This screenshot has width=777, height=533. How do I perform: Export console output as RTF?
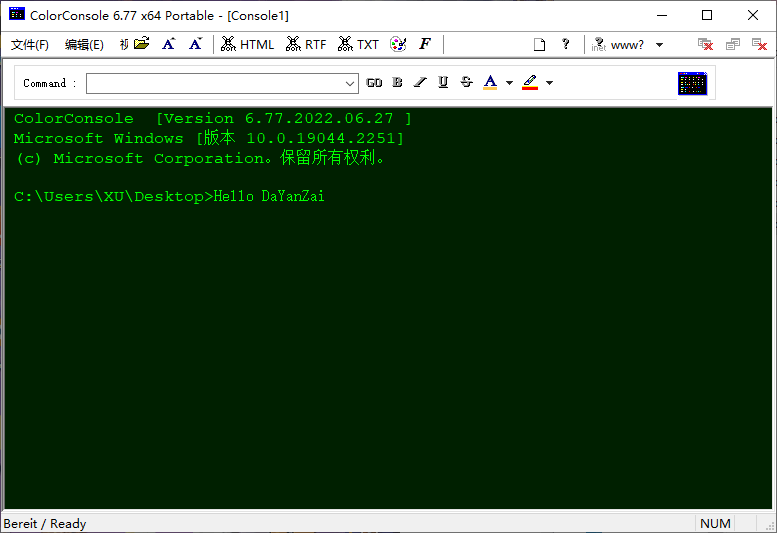pyautogui.click(x=306, y=45)
